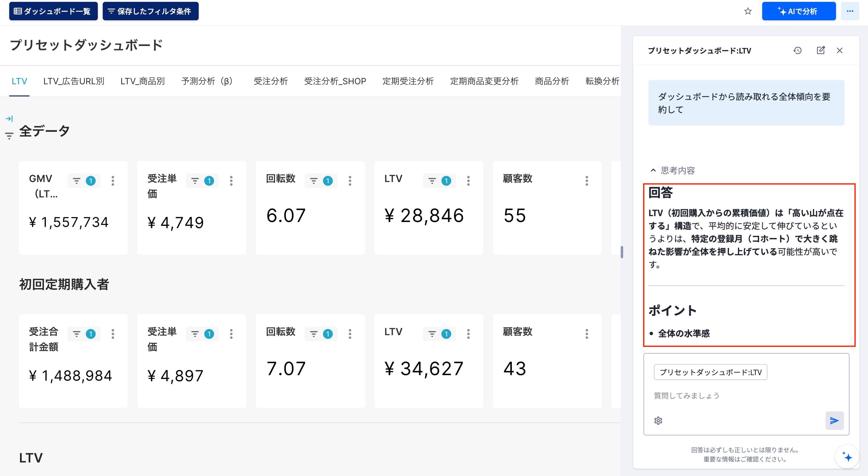Click ダッシュボード一覧 button

(53, 11)
